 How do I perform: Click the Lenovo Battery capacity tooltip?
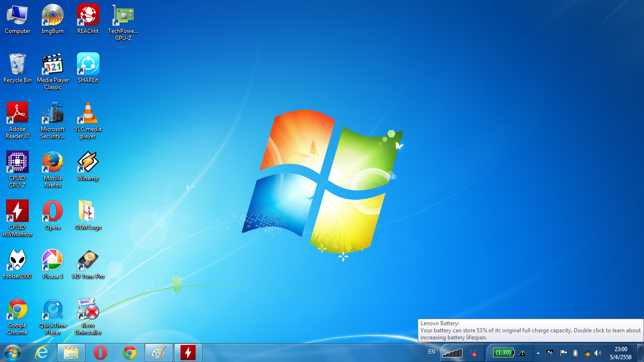point(530,330)
